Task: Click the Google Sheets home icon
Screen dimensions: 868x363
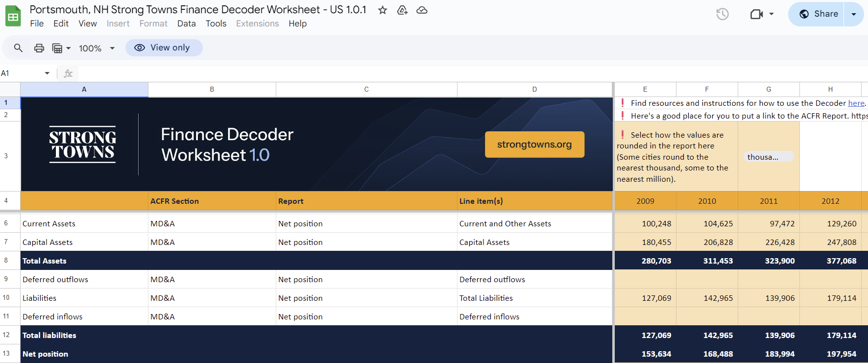Action: pyautogui.click(x=13, y=16)
